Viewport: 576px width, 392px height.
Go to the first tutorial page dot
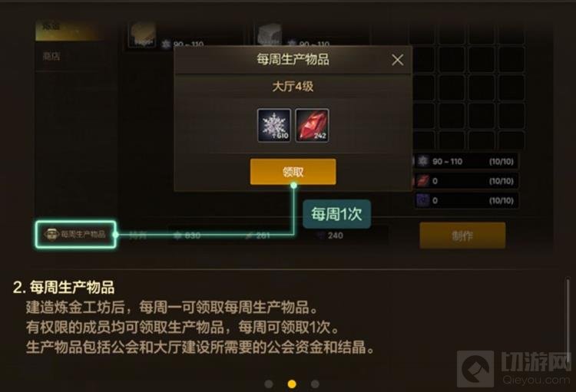coord(269,384)
